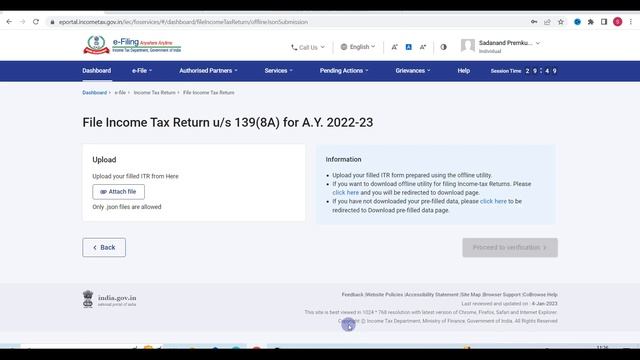
Task: Open the Grievances menu
Action: click(x=413, y=71)
